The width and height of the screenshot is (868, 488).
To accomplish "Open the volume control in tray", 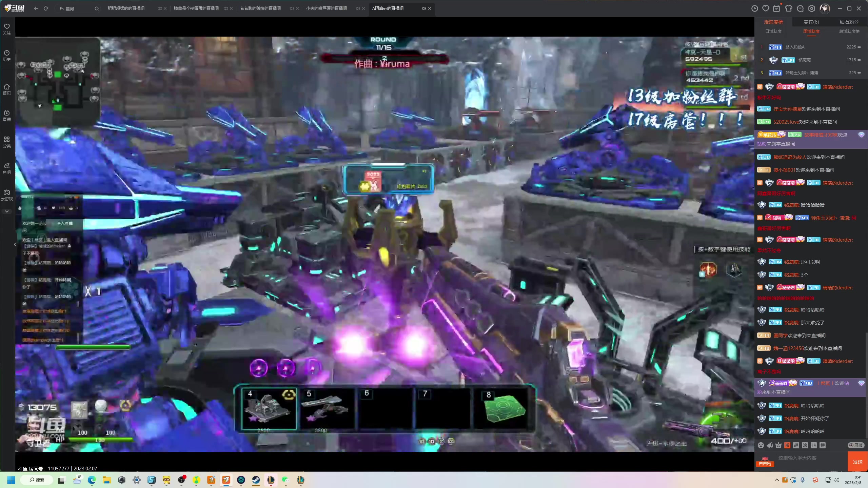I will pos(836,480).
